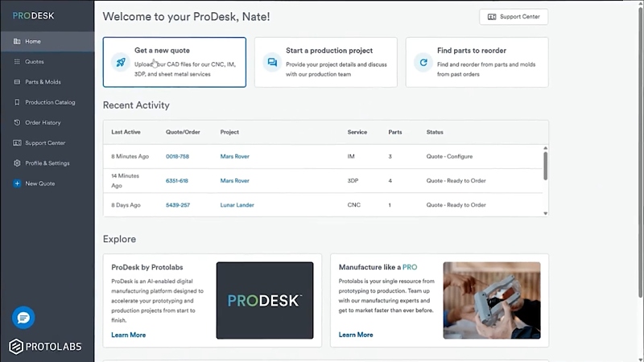Click the Support Center sidebar icon
This screenshot has height=362, width=644.
pos(17,143)
